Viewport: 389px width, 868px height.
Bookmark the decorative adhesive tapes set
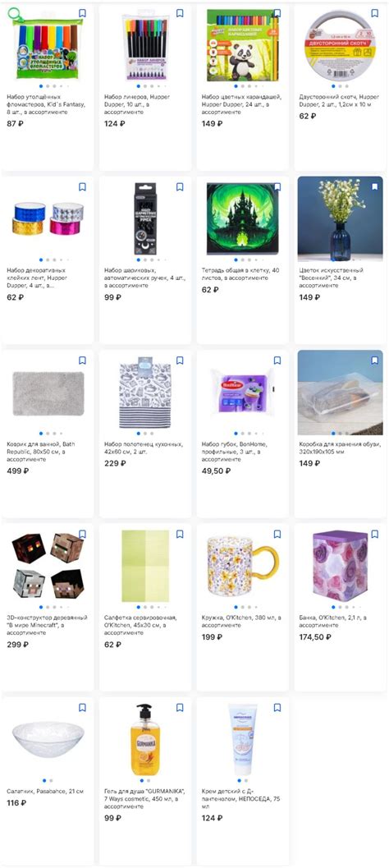(x=82, y=187)
